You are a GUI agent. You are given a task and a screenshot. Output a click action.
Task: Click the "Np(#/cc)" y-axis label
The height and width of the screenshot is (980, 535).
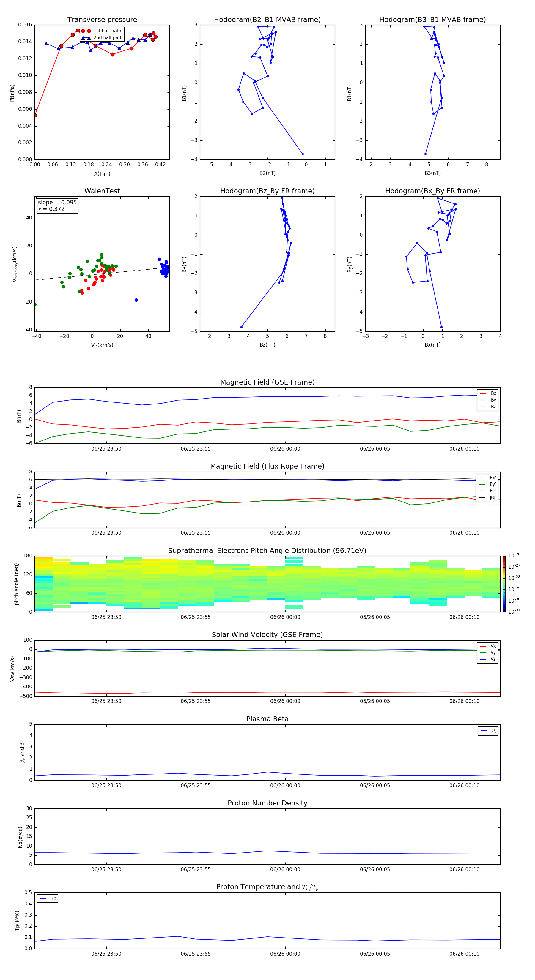pyautogui.click(x=20, y=837)
